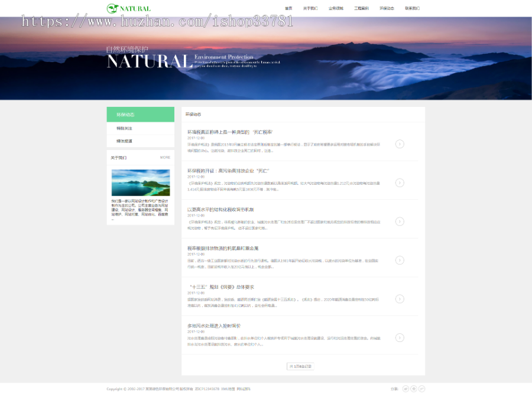The height and width of the screenshot is (394, 532).
Task: Click MORE link in 关于我们 panel
Action: click(x=165, y=158)
